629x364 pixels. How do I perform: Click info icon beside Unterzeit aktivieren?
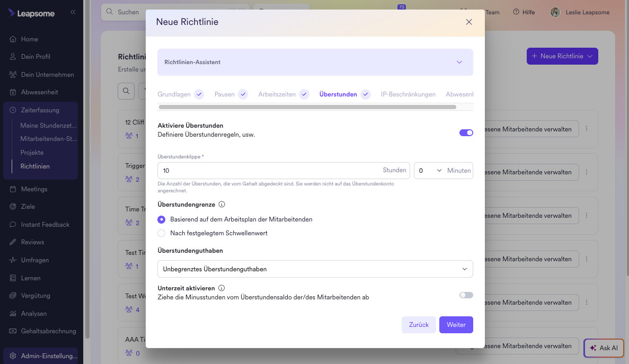[x=222, y=288]
